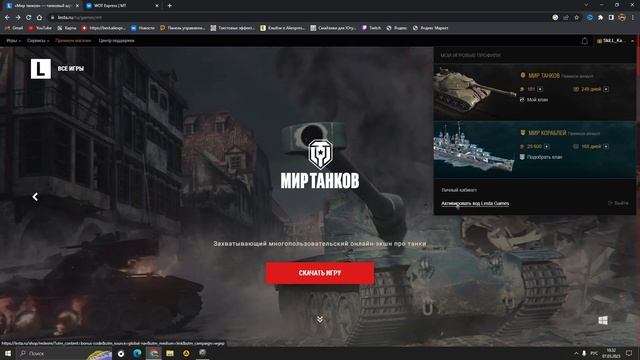
Task: Open notifications bell icon
Action: point(584,41)
